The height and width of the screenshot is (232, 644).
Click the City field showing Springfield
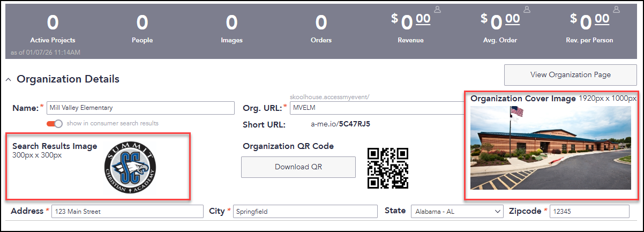(x=305, y=212)
